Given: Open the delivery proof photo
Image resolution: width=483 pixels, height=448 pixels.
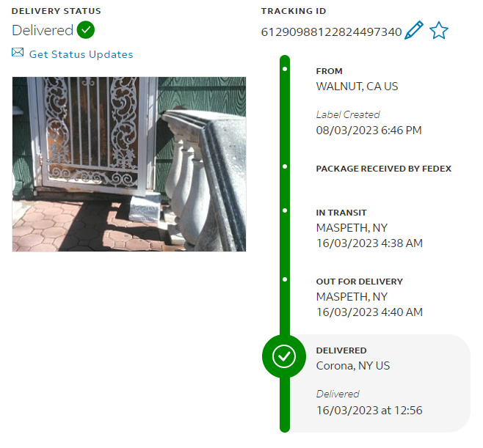Looking at the screenshot, I should coord(129,164).
